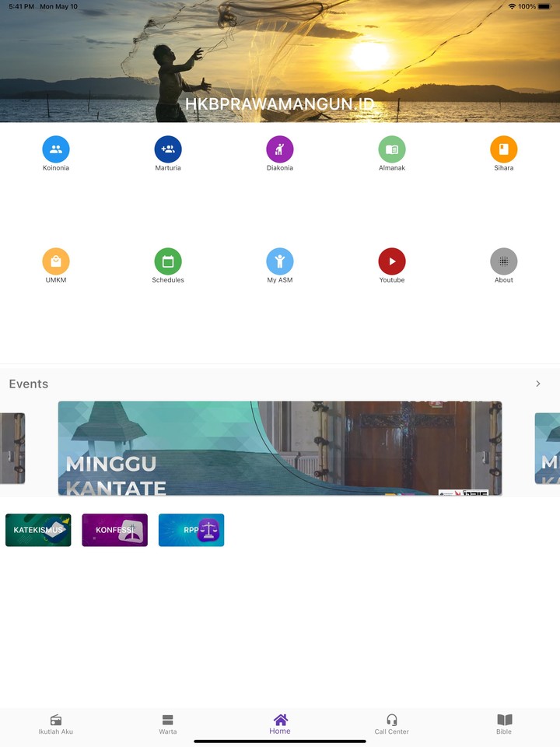Click the HKBPRAWAMANGUN.ID header title
The image size is (560, 747).
[x=280, y=103]
